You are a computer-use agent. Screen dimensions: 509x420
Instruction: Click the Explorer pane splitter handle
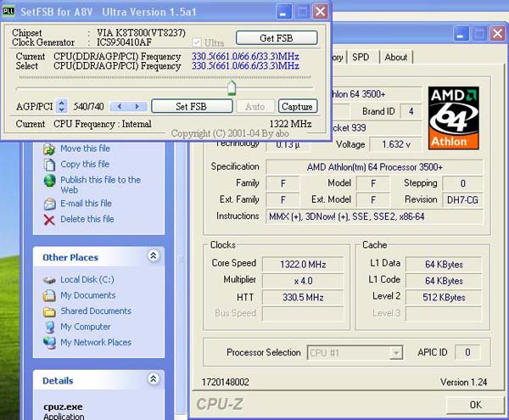(x=182, y=259)
